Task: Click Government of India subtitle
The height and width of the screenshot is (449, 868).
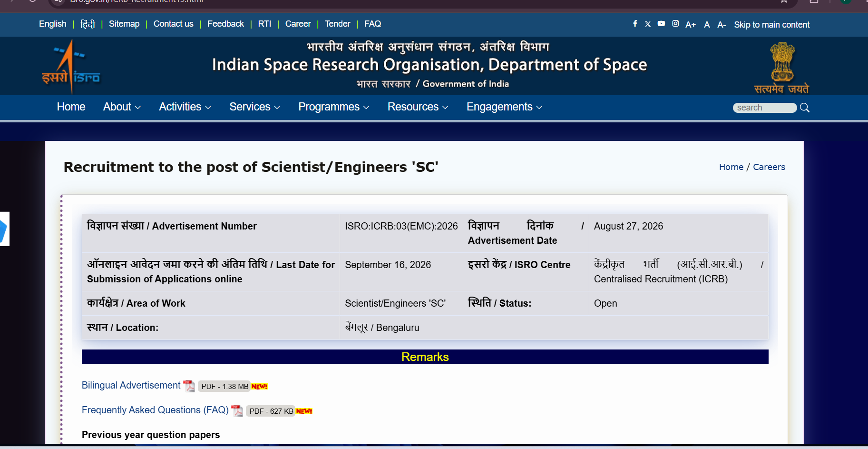Action: point(466,84)
